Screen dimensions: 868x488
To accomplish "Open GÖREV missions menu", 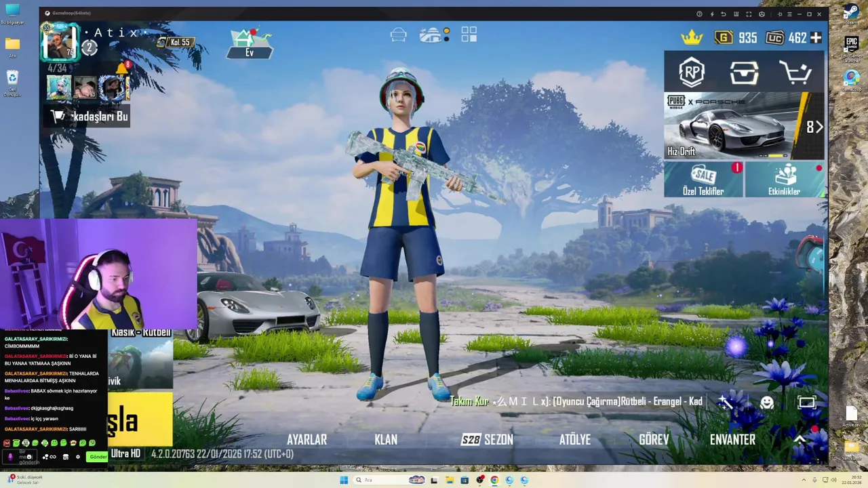I will tap(654, 439).
